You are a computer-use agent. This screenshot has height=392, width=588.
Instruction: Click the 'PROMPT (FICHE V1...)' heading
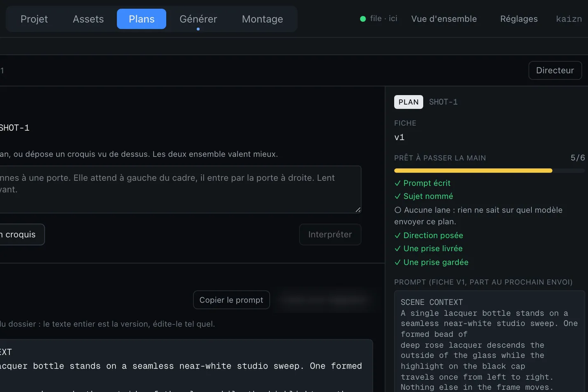(x=483, y=282)
